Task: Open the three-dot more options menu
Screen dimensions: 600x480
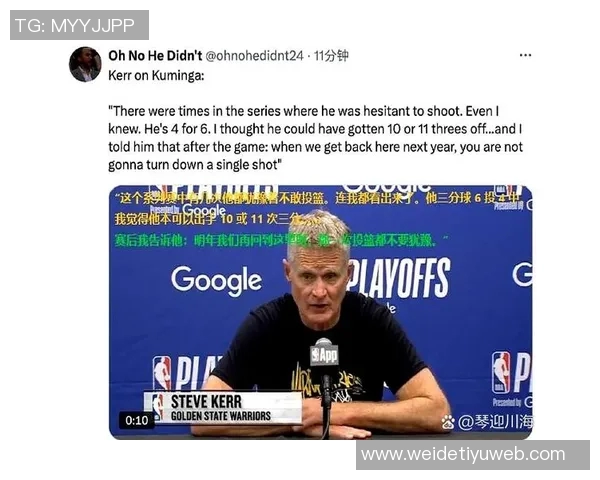Action: pyautogui.click(x=525, y=56)
